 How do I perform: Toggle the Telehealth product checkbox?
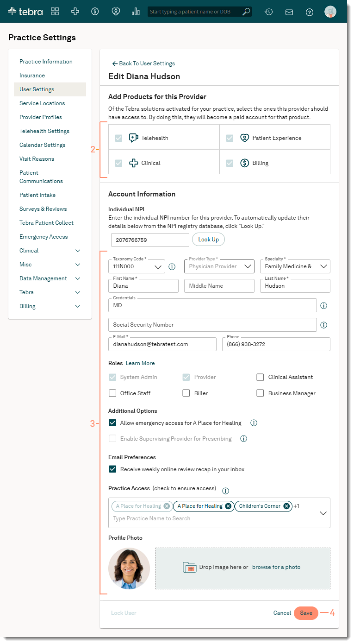[119, 138]
